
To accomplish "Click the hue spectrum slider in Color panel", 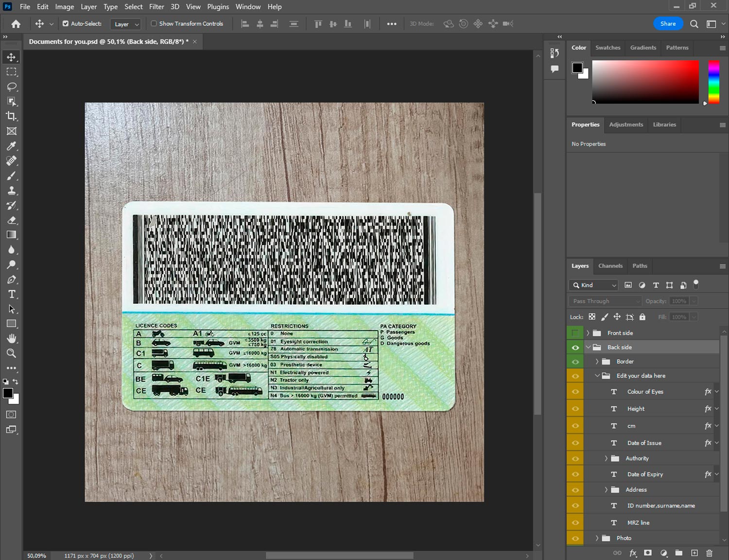I will pos(713,82).
